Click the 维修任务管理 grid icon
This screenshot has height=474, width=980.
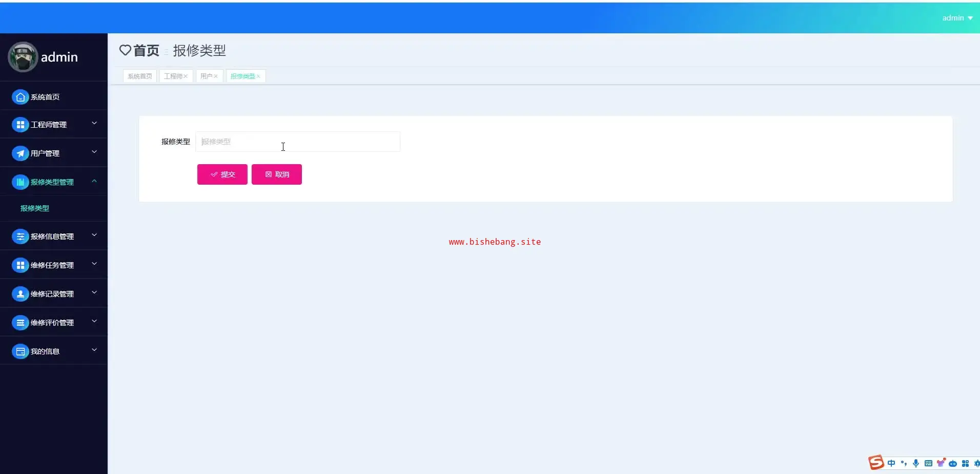click(20, 265)
